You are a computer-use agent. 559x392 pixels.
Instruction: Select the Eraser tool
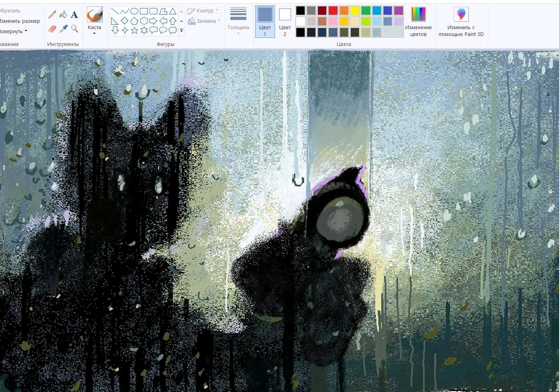pyautogui.click(x=52, y=29)
